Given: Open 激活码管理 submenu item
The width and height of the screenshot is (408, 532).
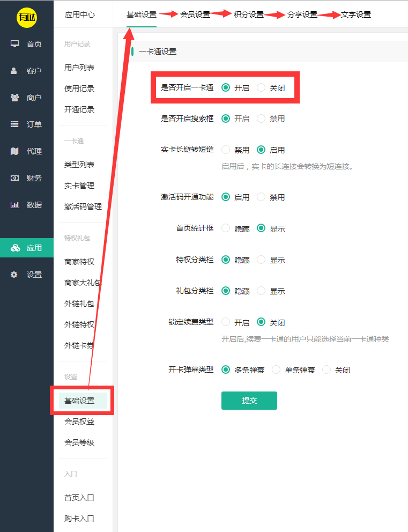Looking at the screenshot, I should 83,206.
